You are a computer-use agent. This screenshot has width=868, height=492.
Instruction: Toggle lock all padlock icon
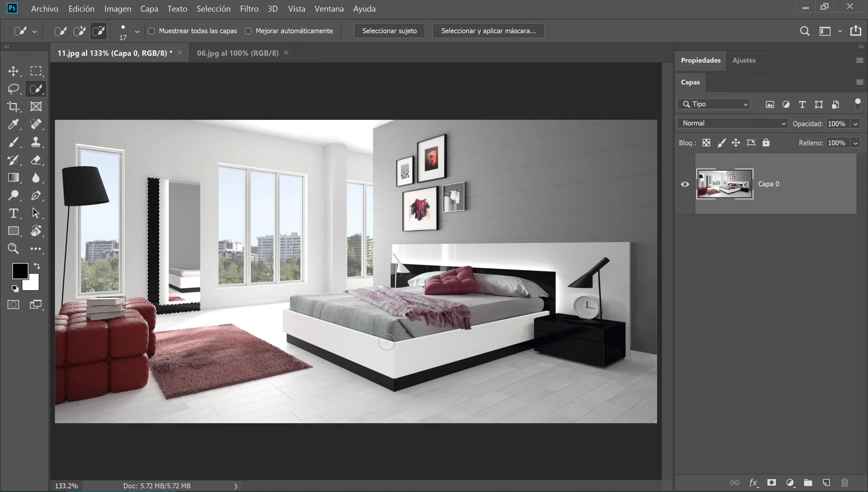[x=766, y=143]
